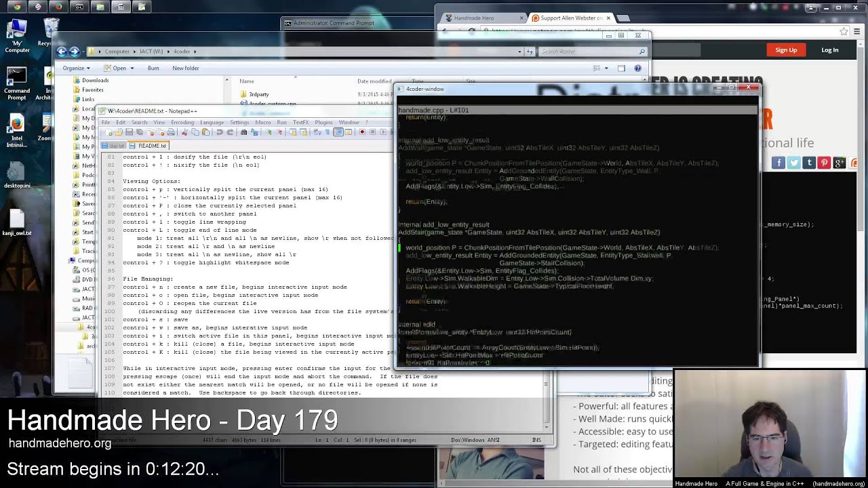
Task: Redo using Notepad++ toolbar arrow
Action: coord(230,132)
